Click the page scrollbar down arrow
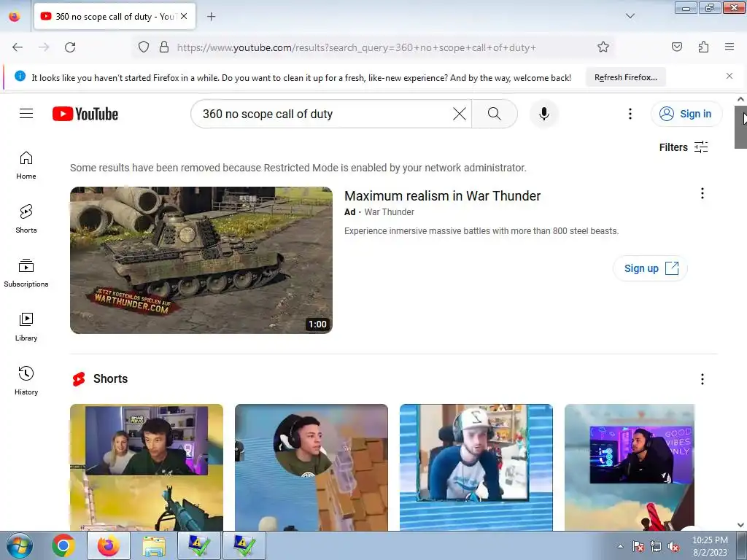The height and width of the screenshot is (560, 747). tap(740, 525)
